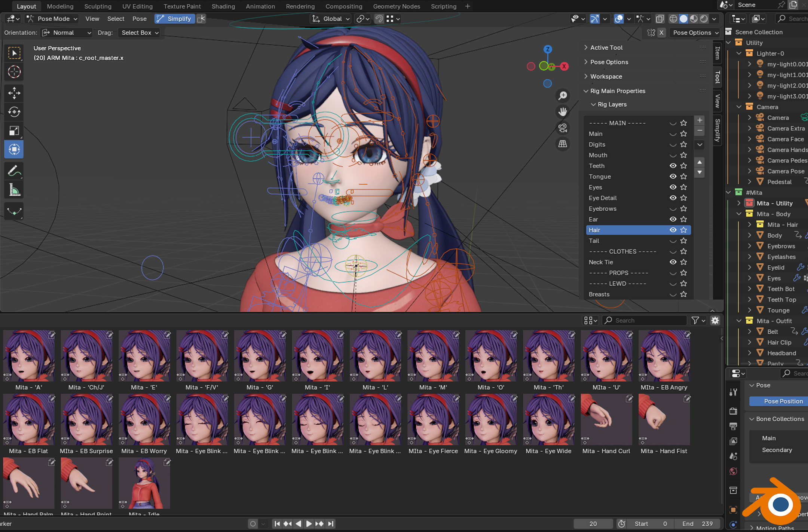The height and width of the screenshot is (532, 808).
Task: Open Drag Select Box dropdown
Action: 139,33
